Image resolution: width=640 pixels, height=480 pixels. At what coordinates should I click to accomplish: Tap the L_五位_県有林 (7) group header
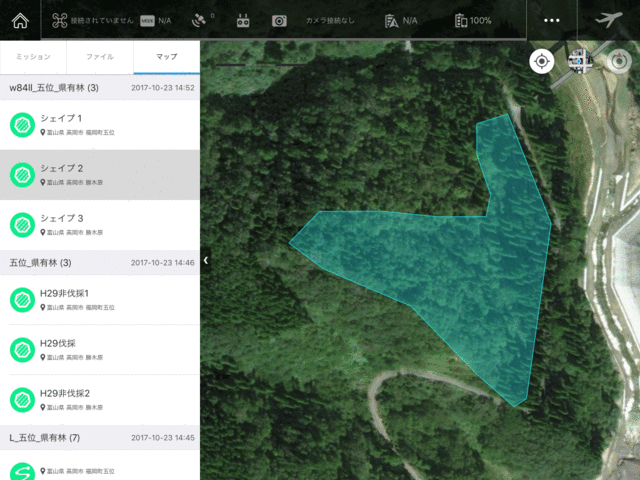click(x=100, y=438)
